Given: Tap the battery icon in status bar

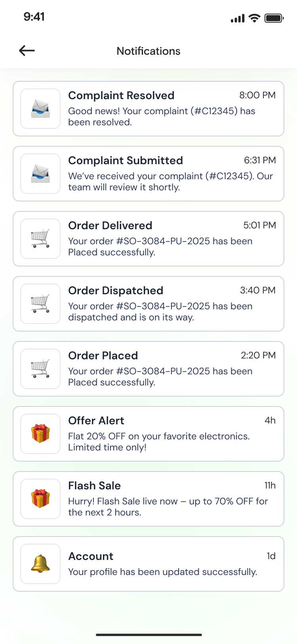Looking at the screenshot, I should point(274,18).
